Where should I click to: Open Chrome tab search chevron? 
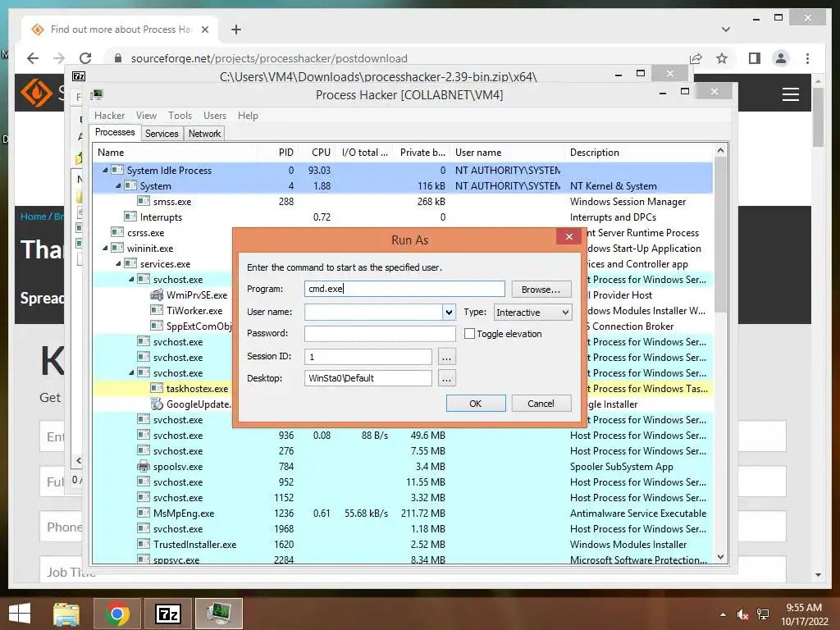pyautogui.click(x=726, y=30)
